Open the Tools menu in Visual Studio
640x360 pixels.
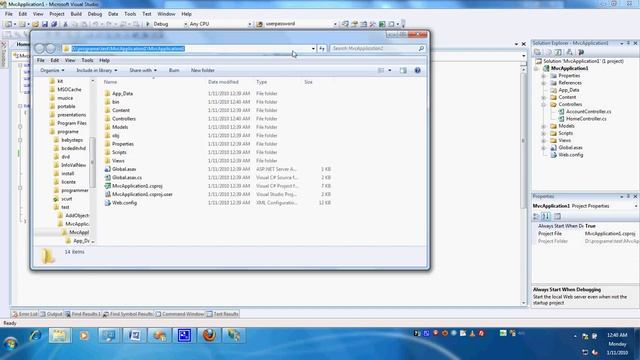click(130, 14)
